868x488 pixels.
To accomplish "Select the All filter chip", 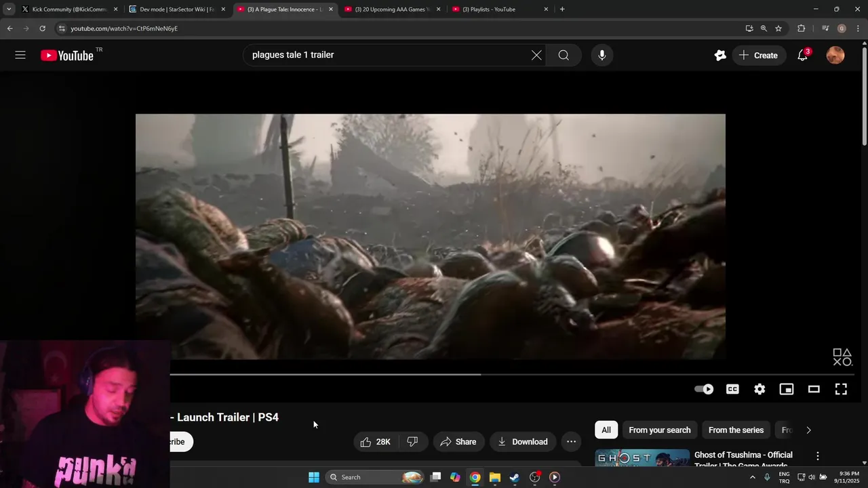I will coord(606,430).
